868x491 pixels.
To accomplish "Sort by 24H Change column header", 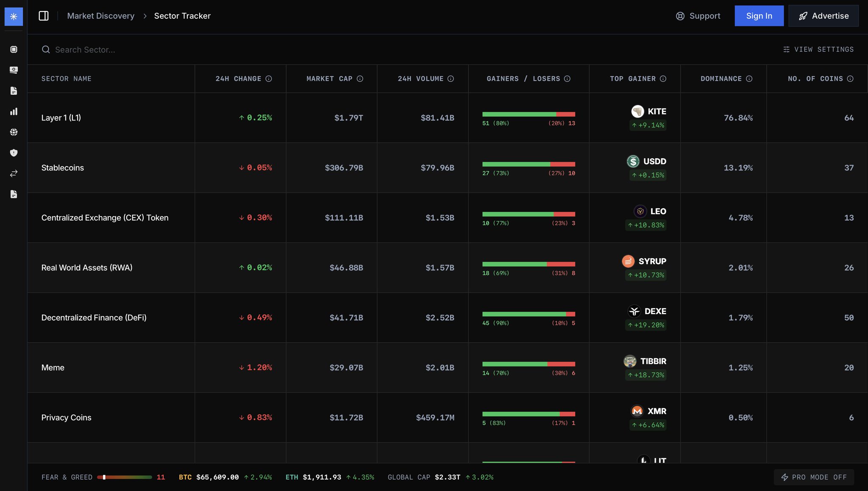I will pos(238,79).
